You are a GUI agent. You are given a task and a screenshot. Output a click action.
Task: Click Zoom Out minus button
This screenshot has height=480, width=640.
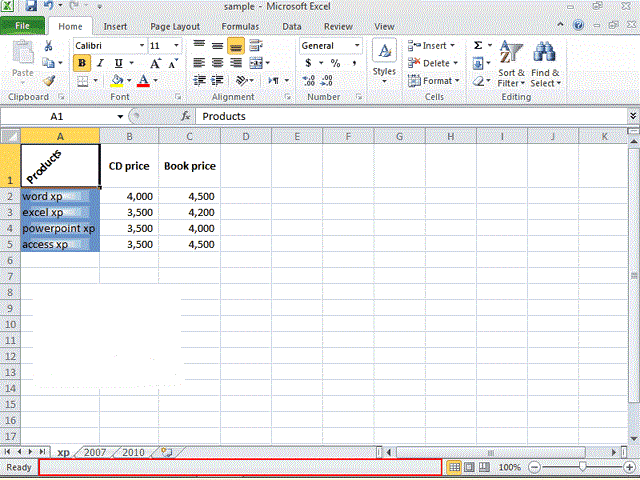click(534, 467)
